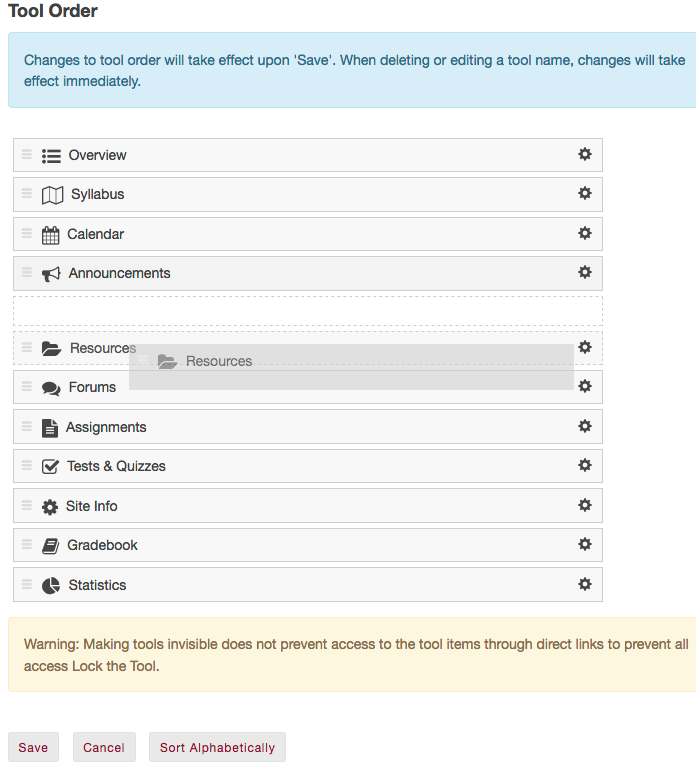Click the Site Info cog icon
Screen dimensions: 696x766
(50, 507)
